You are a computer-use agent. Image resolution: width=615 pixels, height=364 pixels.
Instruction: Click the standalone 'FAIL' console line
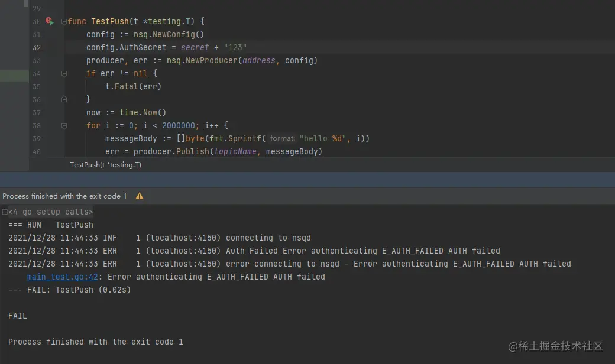click(18, 316)
